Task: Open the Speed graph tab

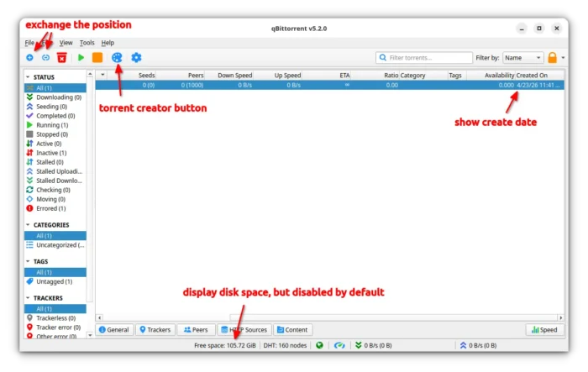Action: click(x=544, y=330)
